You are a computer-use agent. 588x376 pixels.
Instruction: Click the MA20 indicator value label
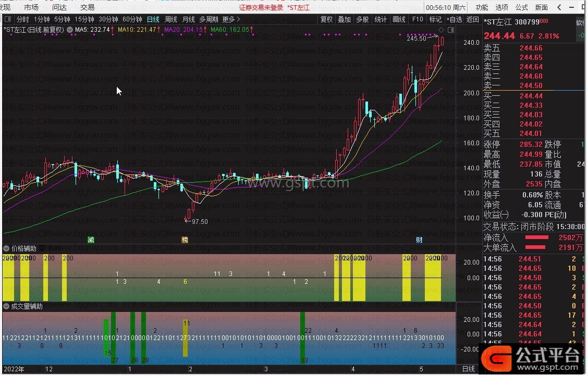[185, 30]
